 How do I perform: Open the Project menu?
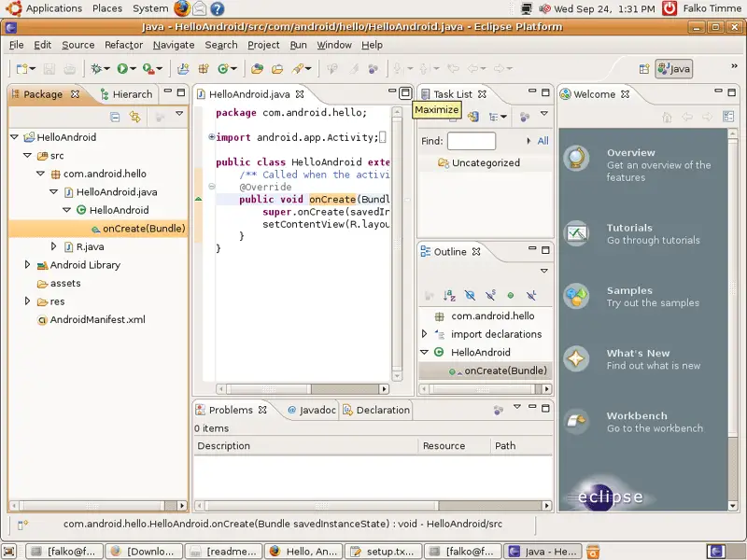click(x=263, y=45)
